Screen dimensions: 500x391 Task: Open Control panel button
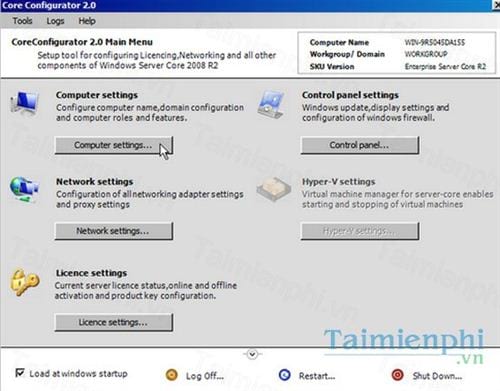(x=360, y=145)
